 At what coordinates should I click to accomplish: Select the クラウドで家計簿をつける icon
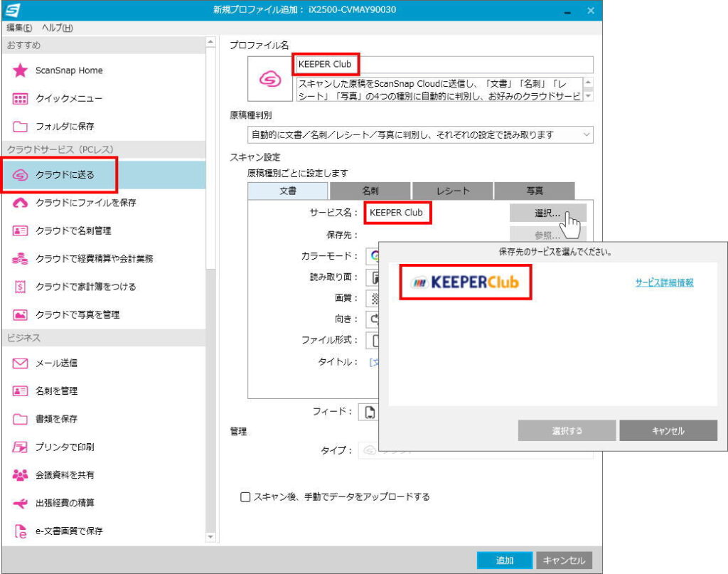(21, 287)
